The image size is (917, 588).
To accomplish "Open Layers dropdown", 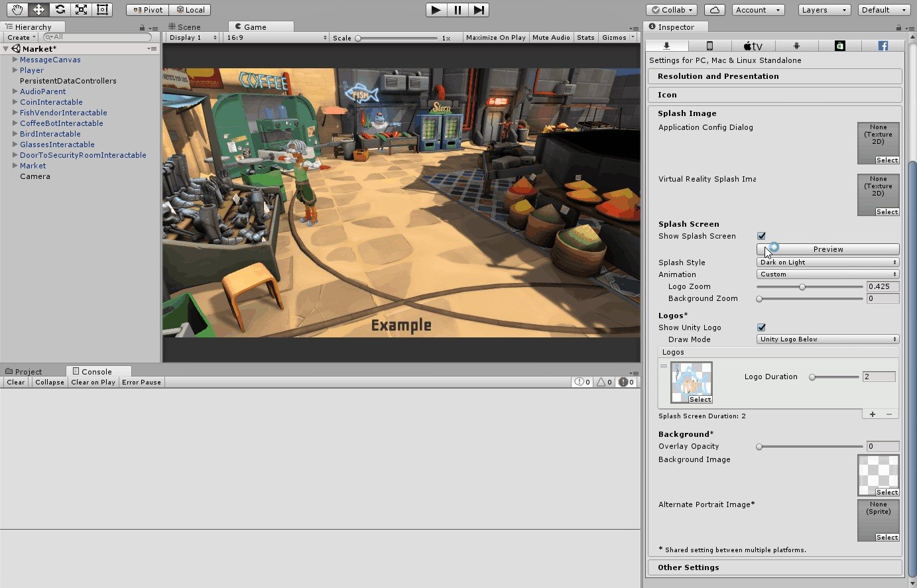I will 823,10.
